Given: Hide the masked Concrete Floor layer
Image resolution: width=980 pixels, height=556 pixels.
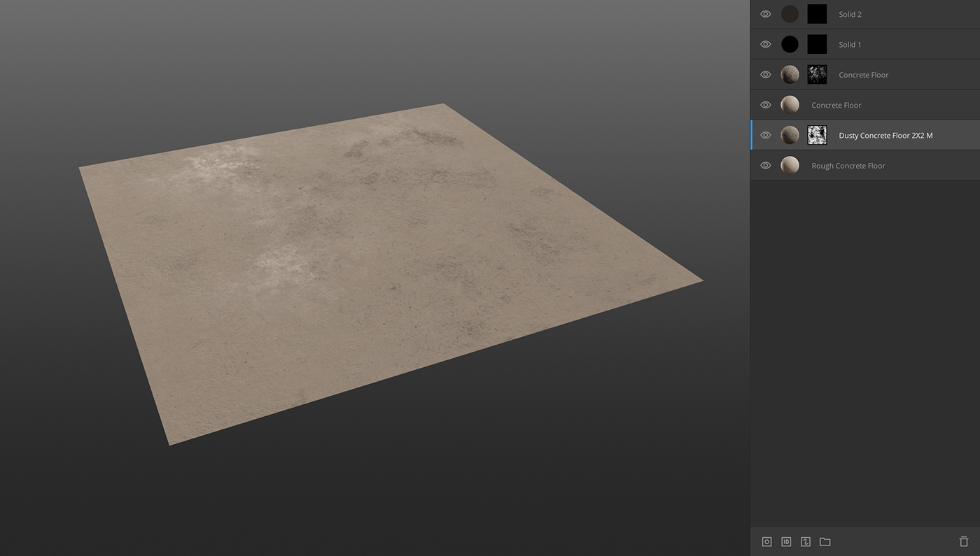Looking at the screenshot, I should coord(766,75).
